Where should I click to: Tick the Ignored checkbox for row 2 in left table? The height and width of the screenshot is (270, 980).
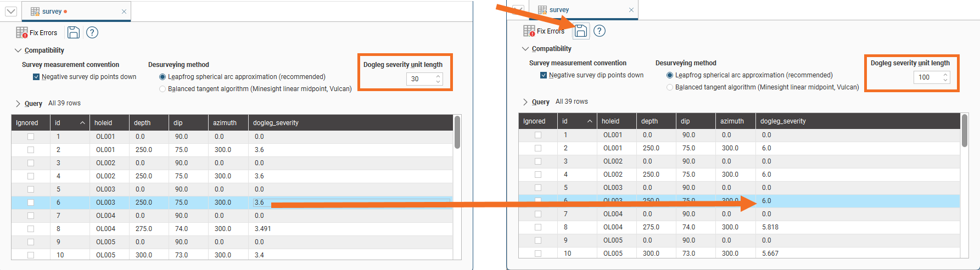tap(31, 150)
